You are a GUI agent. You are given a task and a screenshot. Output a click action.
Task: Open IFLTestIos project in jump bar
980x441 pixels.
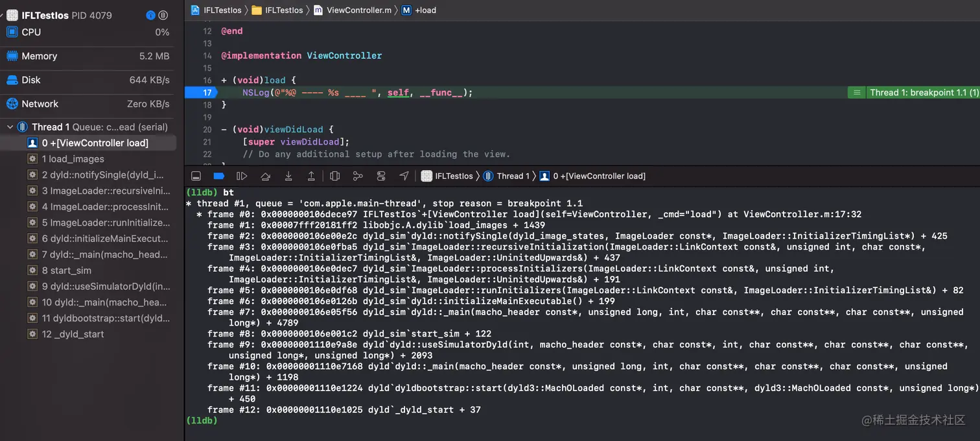(x=216, y=10)
